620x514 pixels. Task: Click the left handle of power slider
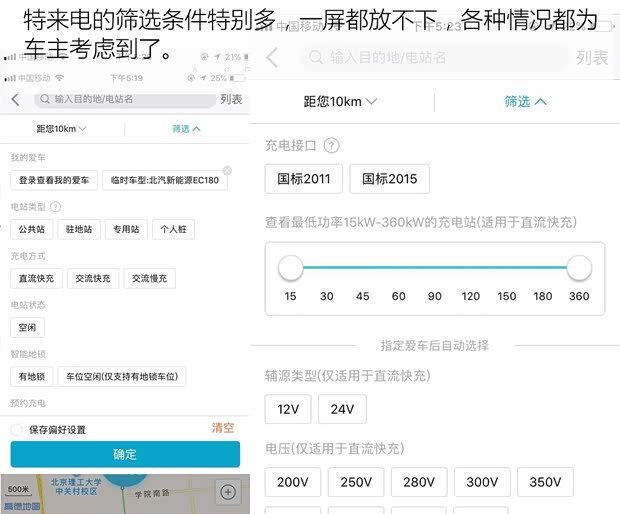click(x=291, y=268)
